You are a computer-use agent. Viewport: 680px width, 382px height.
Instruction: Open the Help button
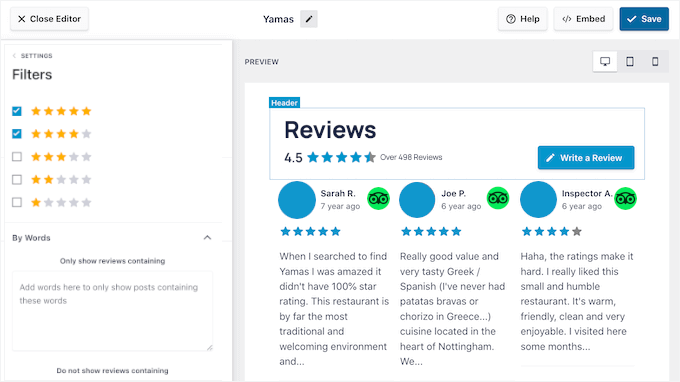pos(523,19)
